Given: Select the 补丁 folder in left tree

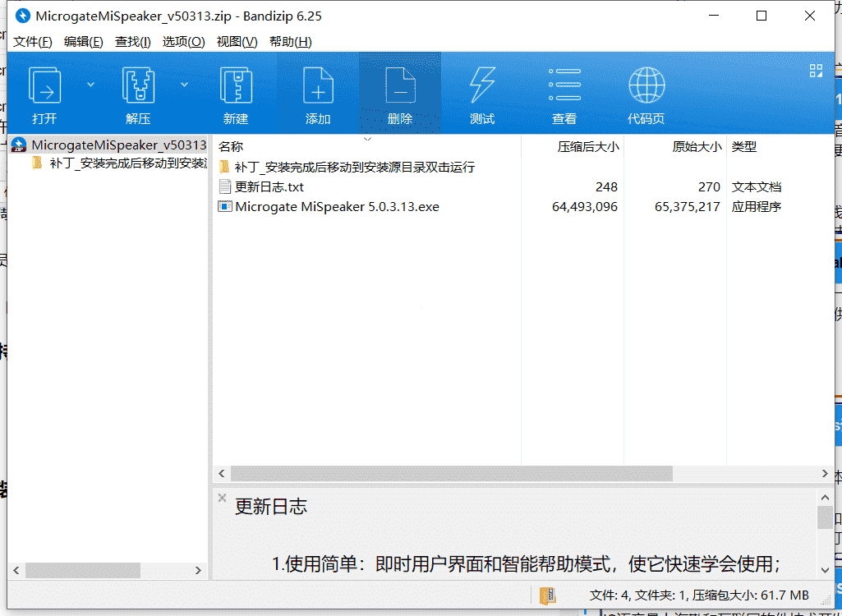Looking at the screenshot, I should [x=119, y=163].
